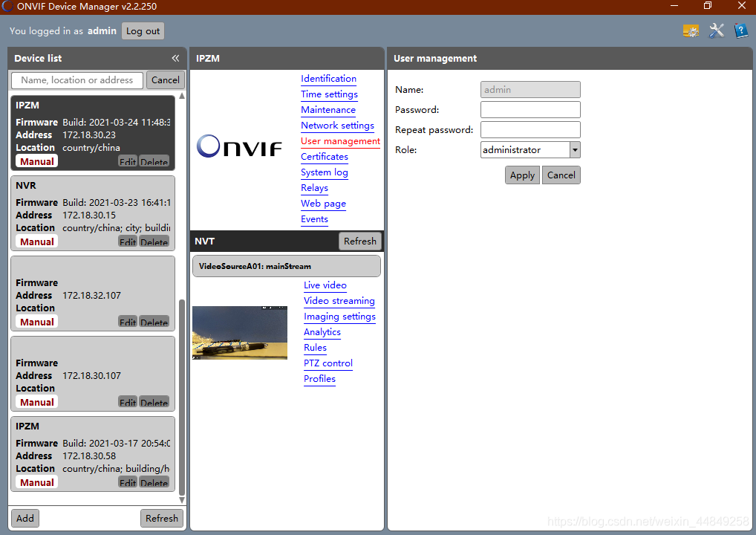Delete the IPZM device 172.18.30.58
The width and height of the screenshot is (756, 535).
tap(154, 482)
